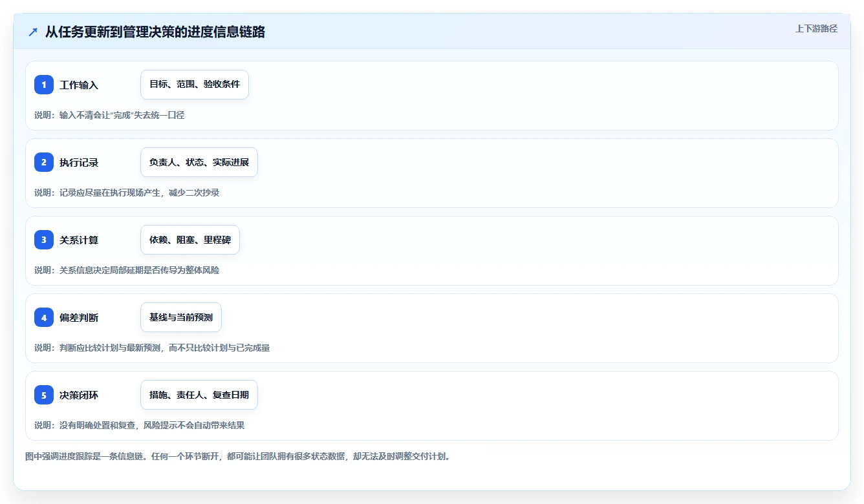This screenshot has width=864, height=504.
Task: Click the 偏差判断 step label
Action: click(79, 317)
